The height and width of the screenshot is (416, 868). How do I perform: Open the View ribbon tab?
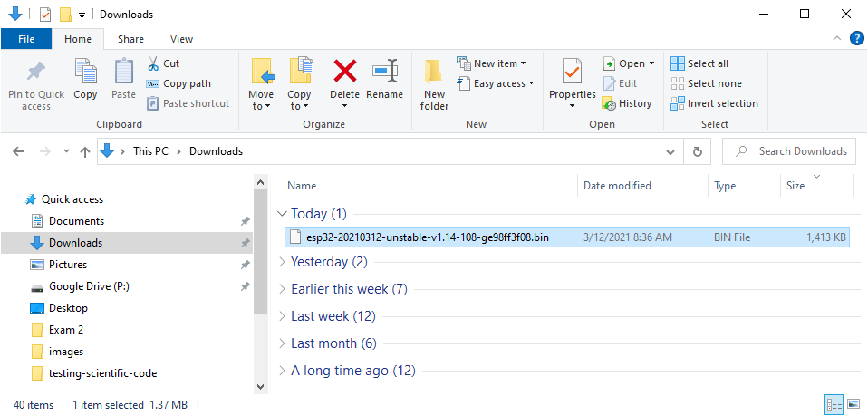click(x=181, y=39)
